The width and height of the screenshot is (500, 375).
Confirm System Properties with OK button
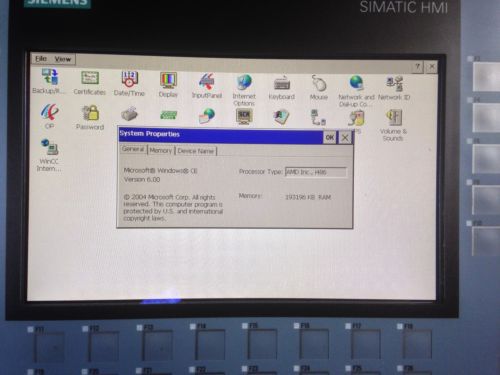tap(330, 137)
